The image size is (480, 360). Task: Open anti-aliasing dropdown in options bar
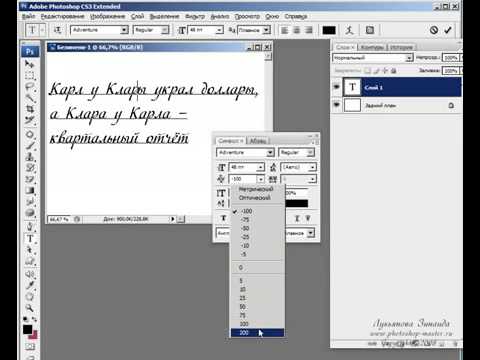pos(266,30)
